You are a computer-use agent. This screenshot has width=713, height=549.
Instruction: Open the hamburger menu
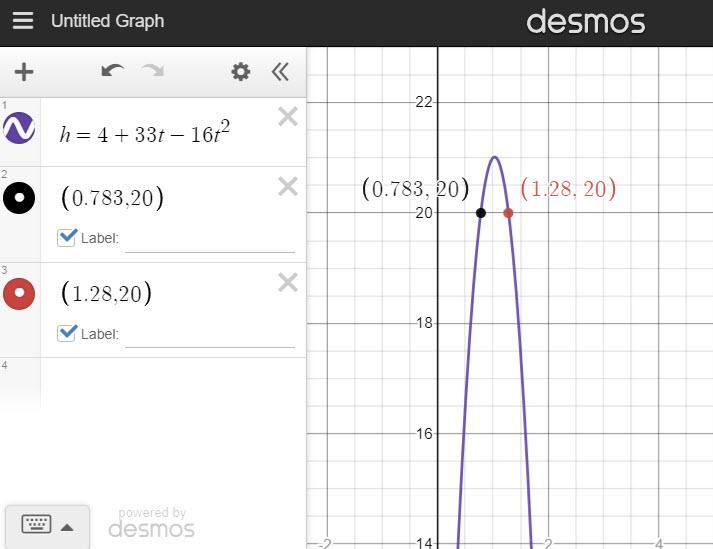tap(23, 21)
